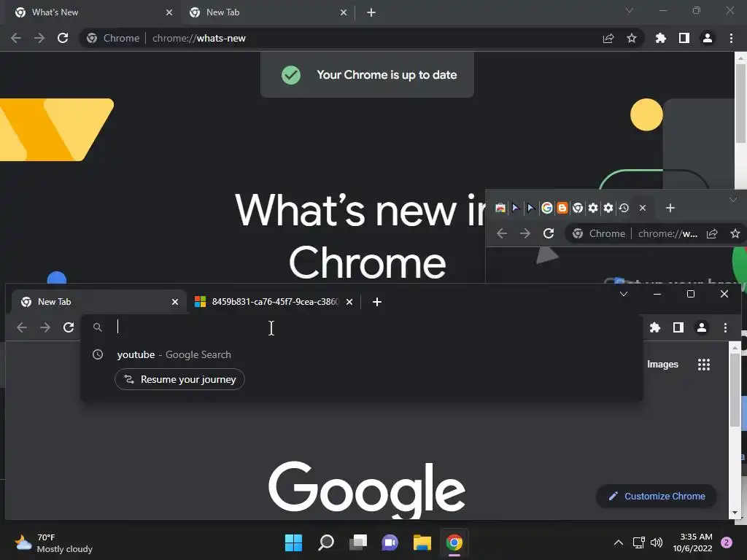Click forward arrow in top Chrome window
Viewport: 747px width, 560px height.
[39, 38]
